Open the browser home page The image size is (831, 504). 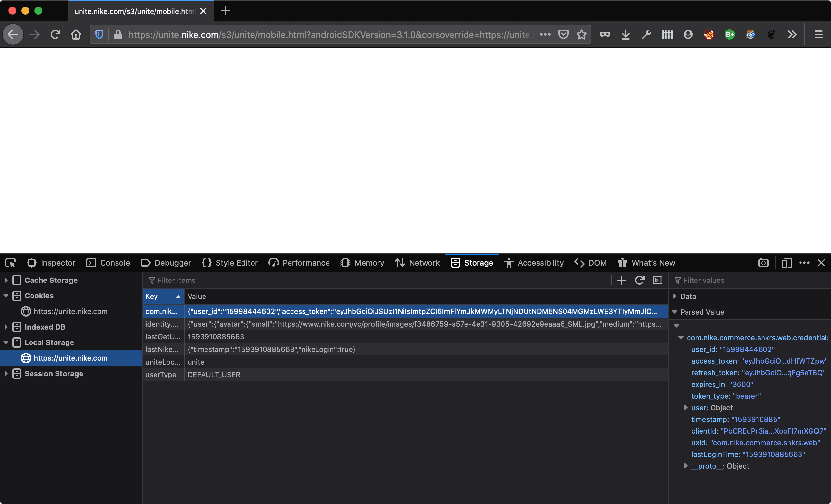tap(76, 34)
